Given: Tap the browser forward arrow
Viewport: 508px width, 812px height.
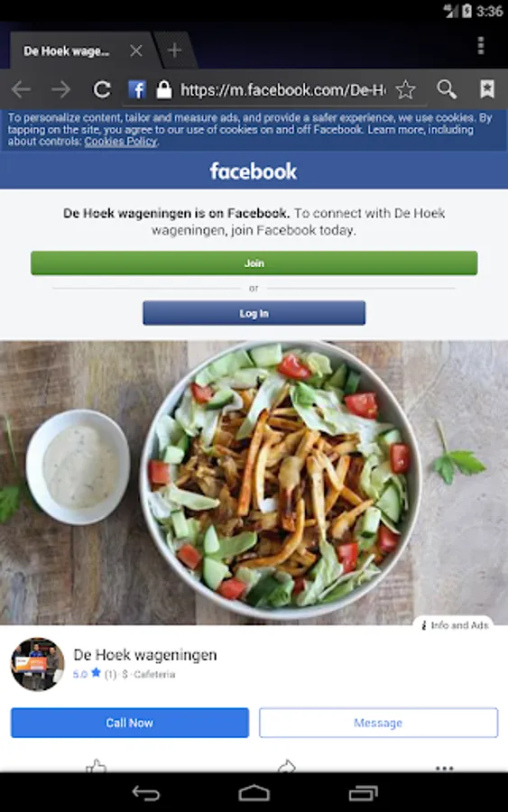Looking at the screenshot, I should click(60, 89).
